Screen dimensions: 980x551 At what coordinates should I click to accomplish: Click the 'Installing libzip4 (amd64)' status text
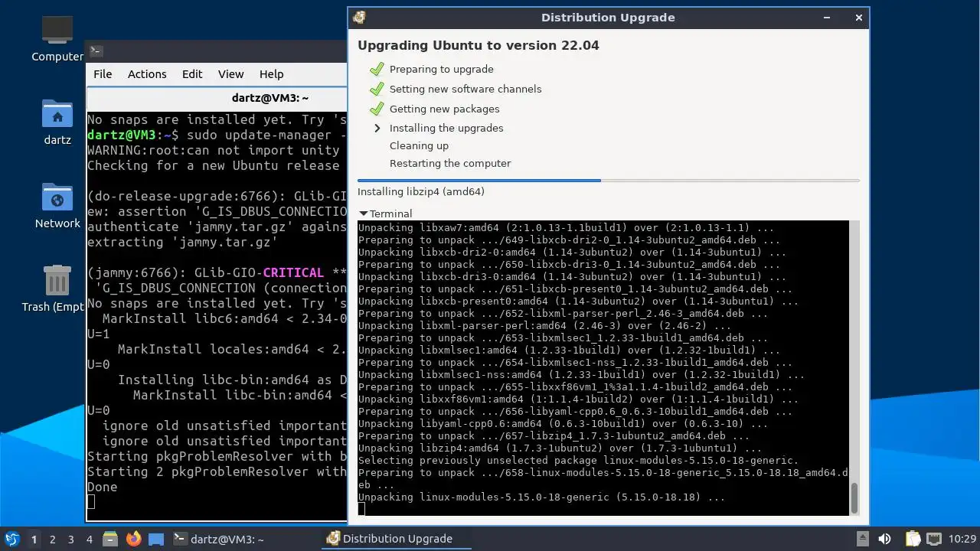421,191
